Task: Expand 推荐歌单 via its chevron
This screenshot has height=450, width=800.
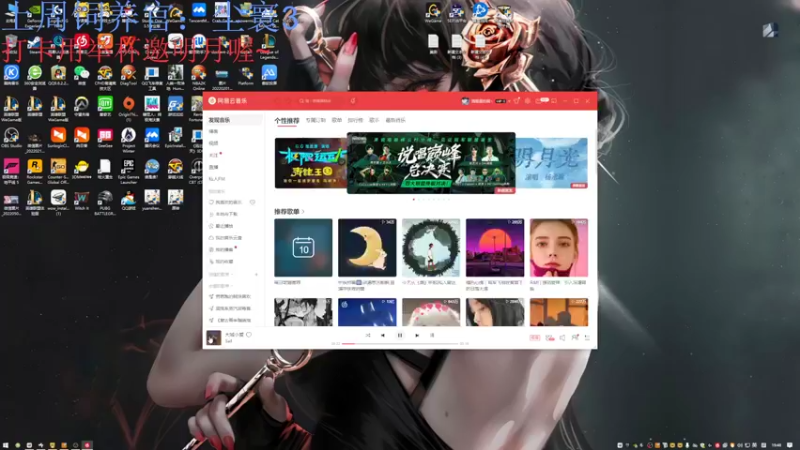Action: pyautogui.click(x=303, y=211)
